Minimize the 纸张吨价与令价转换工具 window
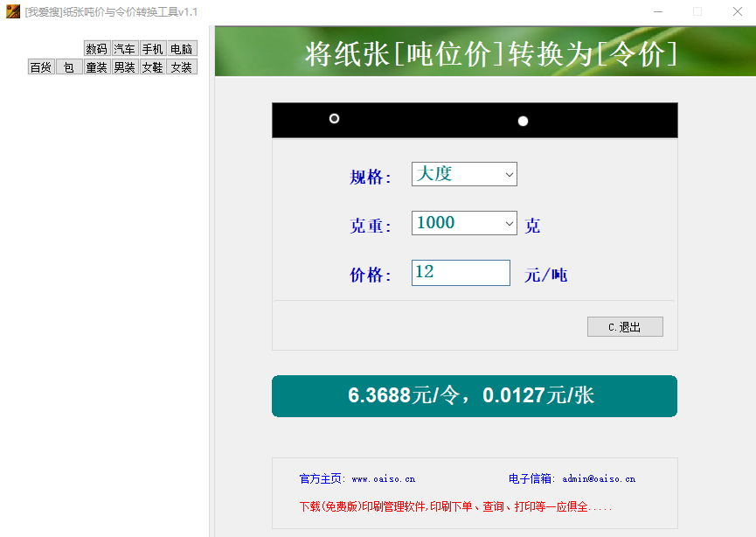This screenshot has height=537, width=756. tap(657, 11)
